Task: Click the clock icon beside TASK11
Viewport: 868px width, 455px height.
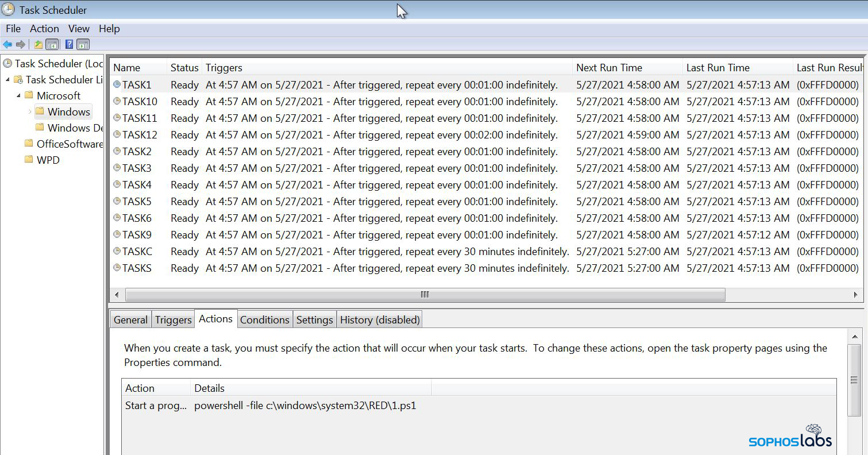Action: [x=117, y=118]
